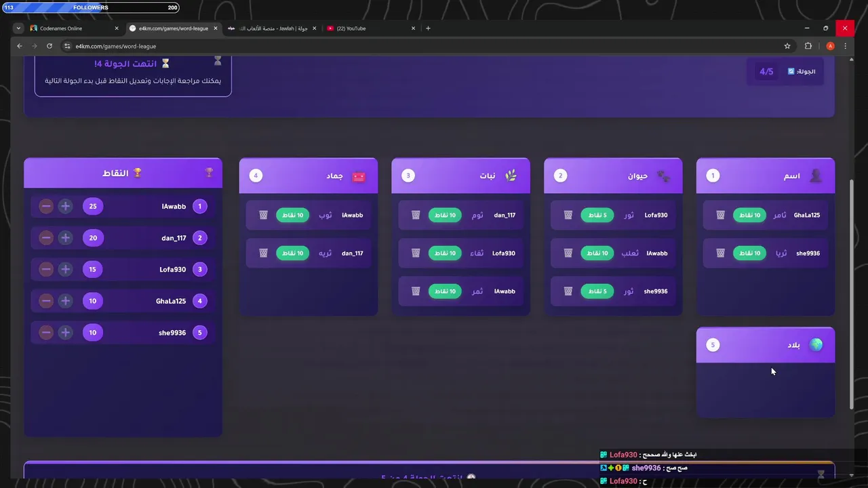The image size is (868, 488).
Task: Open the browser profile avatar
Action: 830,46
